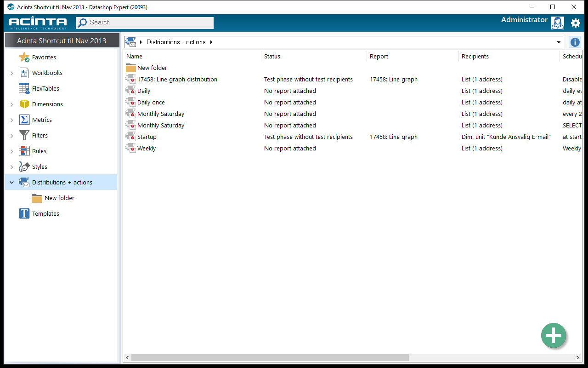Viewport: 588px width, 368px height.
Task: Expand the Dimensions tree node
Action: click(x=12, y=104)
